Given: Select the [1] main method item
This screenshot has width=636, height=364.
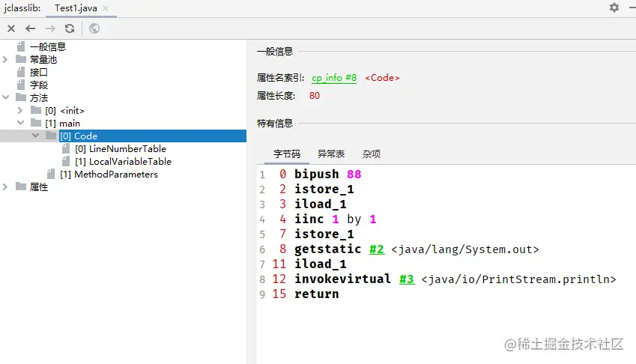Looking at the screenshot, I should pyautogui.click(x=62, y=124).
